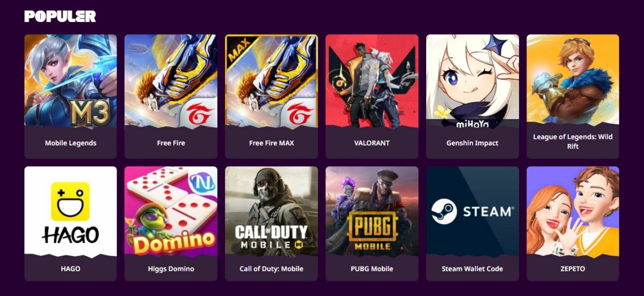644x296 pixels.
Task: Select the Genshin Impact Paimon icon
Action: [x=472, y=82]
